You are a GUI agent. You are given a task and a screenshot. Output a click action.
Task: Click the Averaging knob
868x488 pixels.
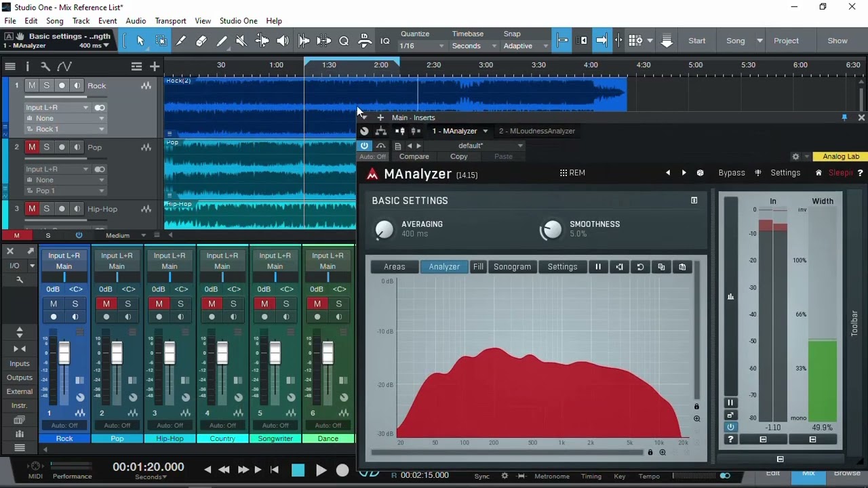384,230
